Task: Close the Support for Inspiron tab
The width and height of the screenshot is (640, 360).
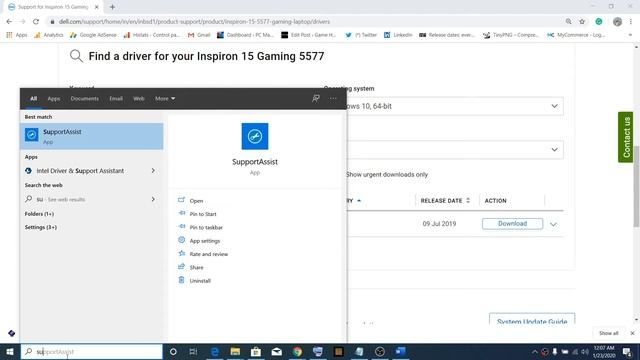Action: (97, 7)
